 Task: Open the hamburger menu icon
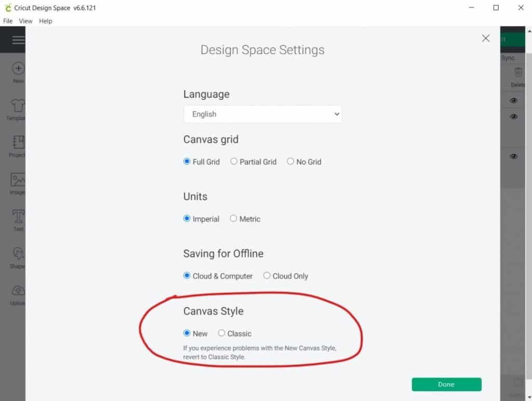coord(18,40)
